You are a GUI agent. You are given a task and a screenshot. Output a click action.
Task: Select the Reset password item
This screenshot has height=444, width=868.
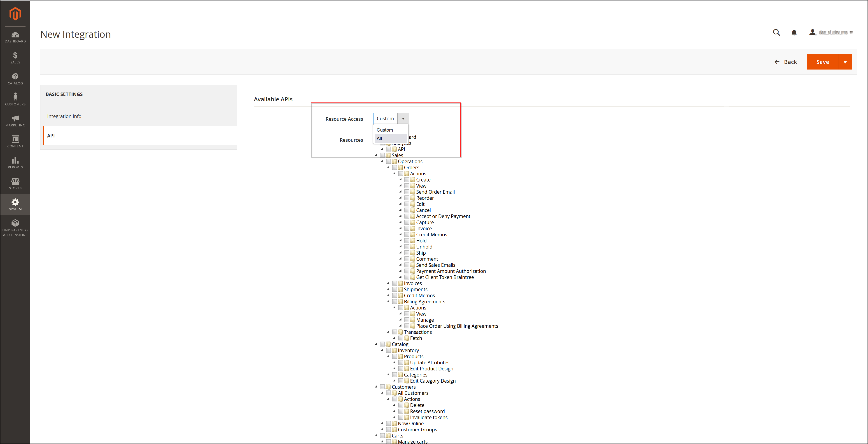tap(427, 411)
